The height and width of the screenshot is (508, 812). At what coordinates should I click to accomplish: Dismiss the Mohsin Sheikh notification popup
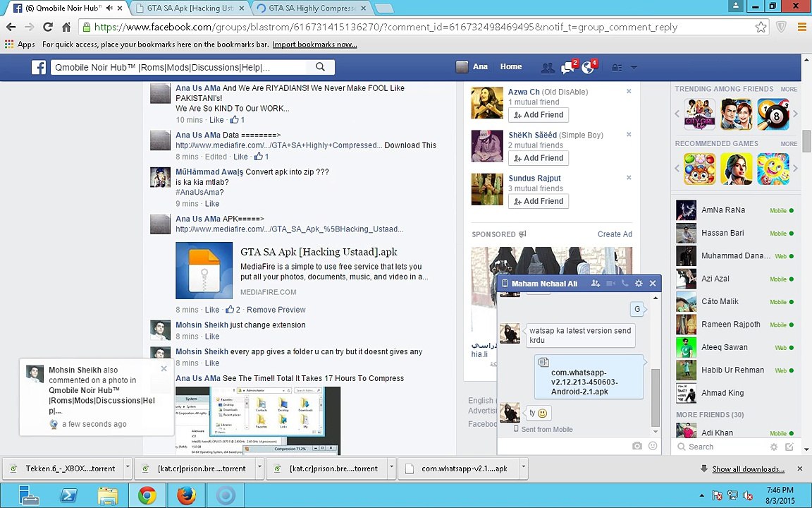tap(164, 368)
